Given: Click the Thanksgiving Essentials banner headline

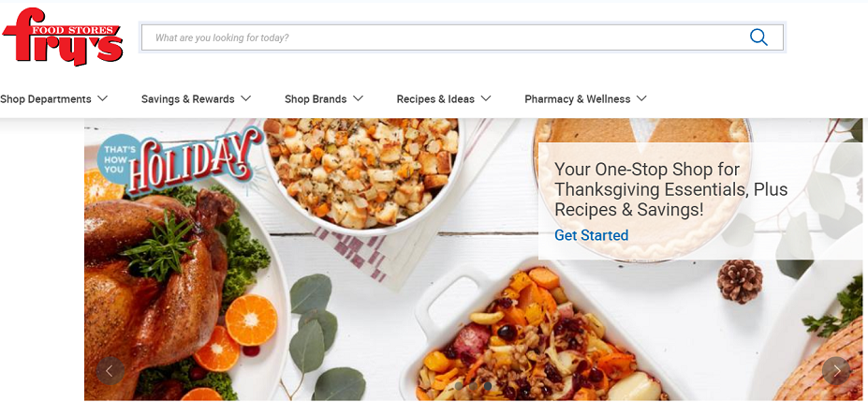Looking at the screenshot, I should pyautogui.click(x=671, y=189).
